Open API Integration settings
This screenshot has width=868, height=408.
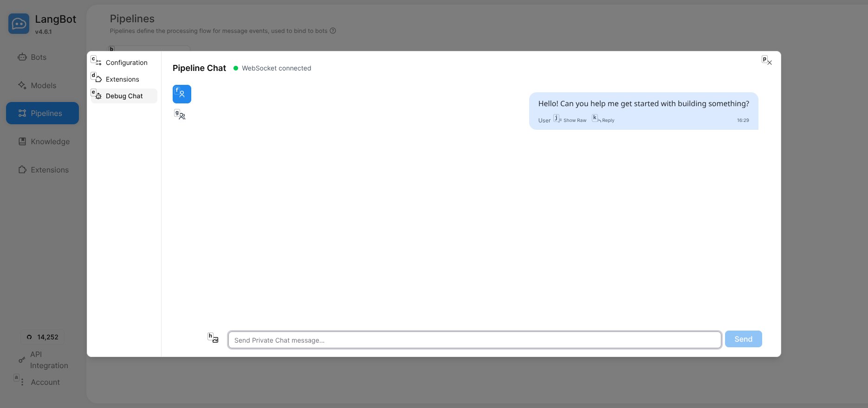[x=43, y=360]
